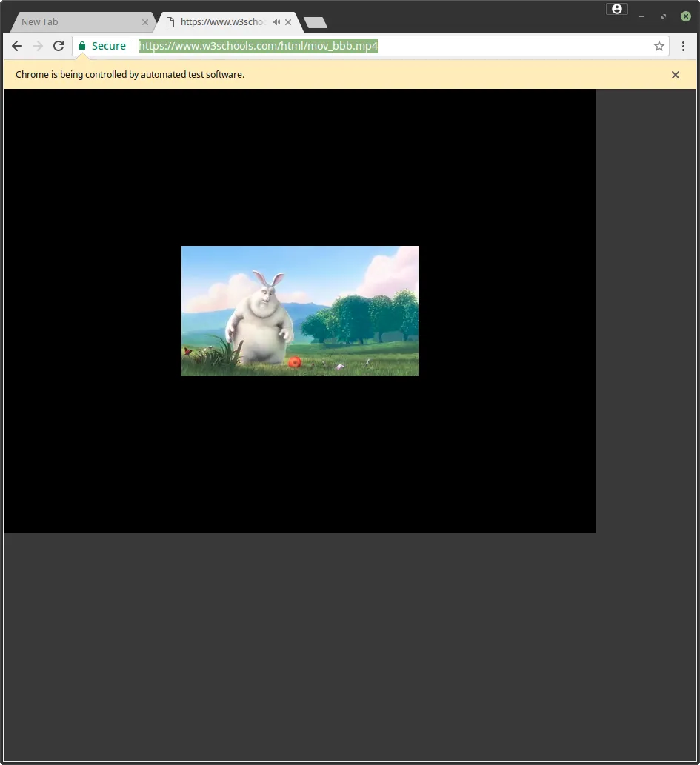
Task: Mute the tab via the audio speaker icon
Action: pyautogui.click(x=277, y=22)
